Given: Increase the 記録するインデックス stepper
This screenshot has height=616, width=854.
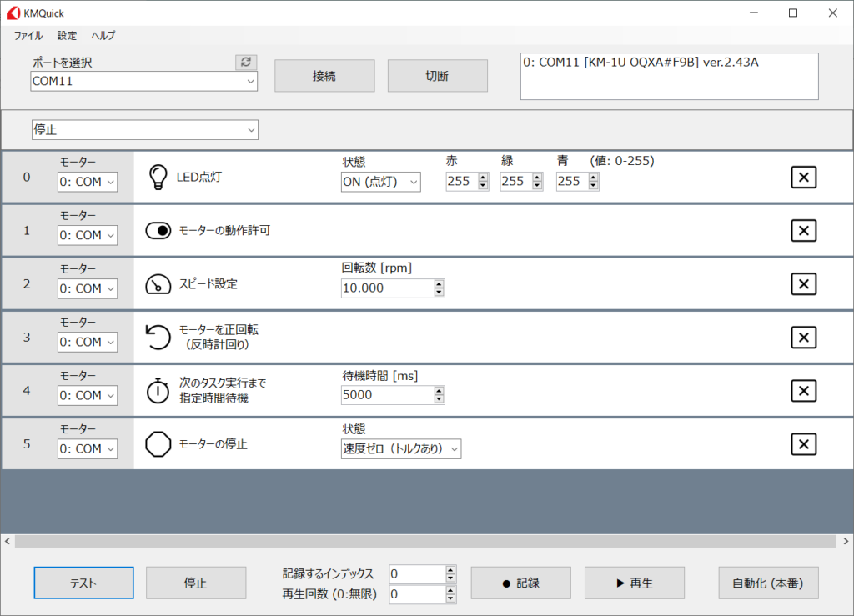Looking at the screenshot, I should pos(450,570).
